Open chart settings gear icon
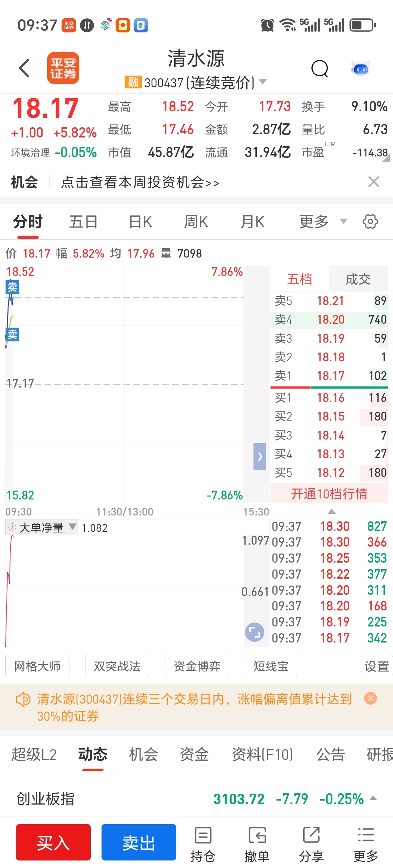The width and height of the screenshot is (393, 868). point(370,221)
